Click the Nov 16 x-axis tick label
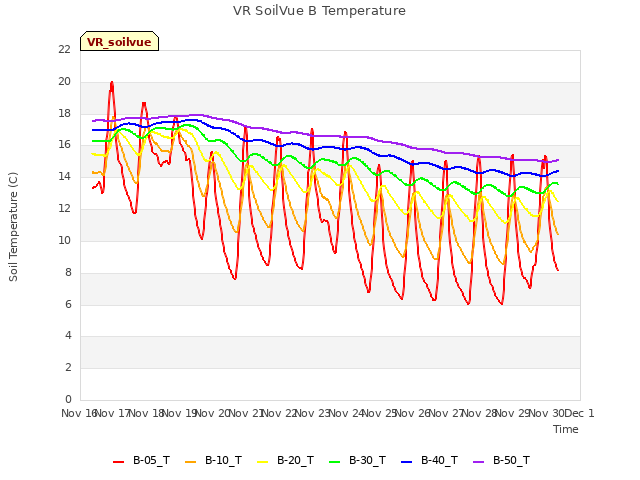 coord(79,413)
